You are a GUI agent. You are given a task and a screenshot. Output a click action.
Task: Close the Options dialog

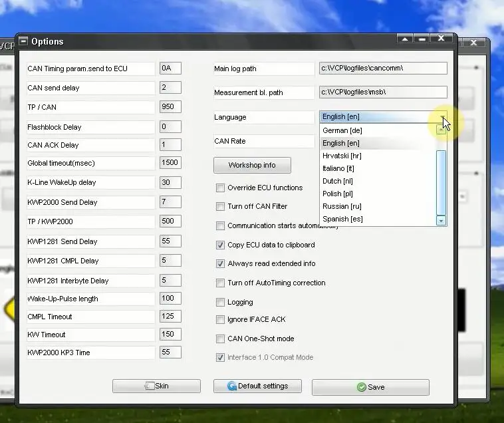point(441,39)
